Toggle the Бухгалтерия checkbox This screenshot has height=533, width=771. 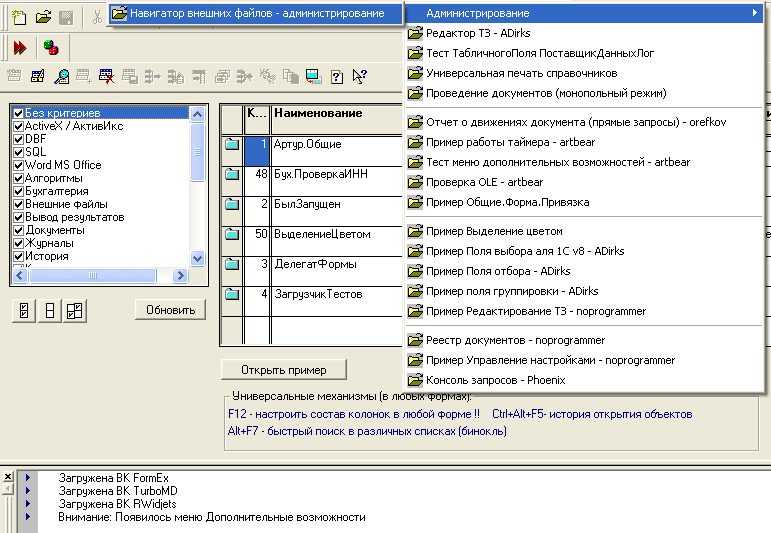click(18, 191)
